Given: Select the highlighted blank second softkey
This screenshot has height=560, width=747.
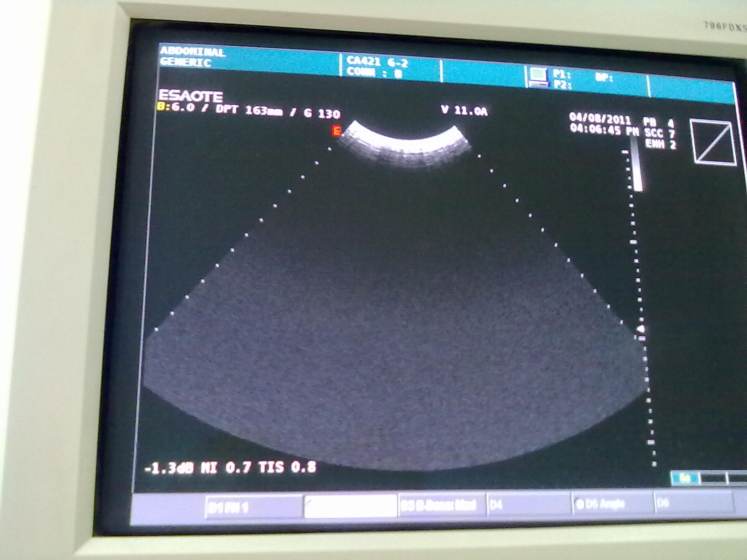Looking at the screenshot, I should (x=350, y=506).
